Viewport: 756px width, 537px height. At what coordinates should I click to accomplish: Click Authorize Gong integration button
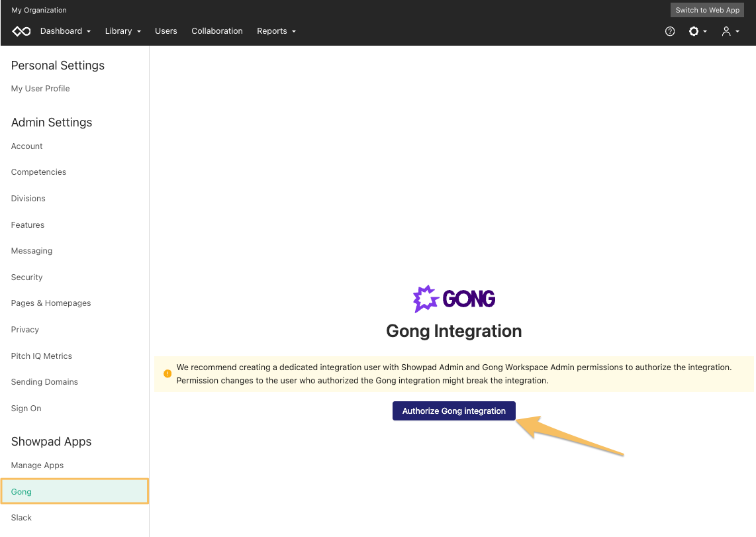(453, 411)
